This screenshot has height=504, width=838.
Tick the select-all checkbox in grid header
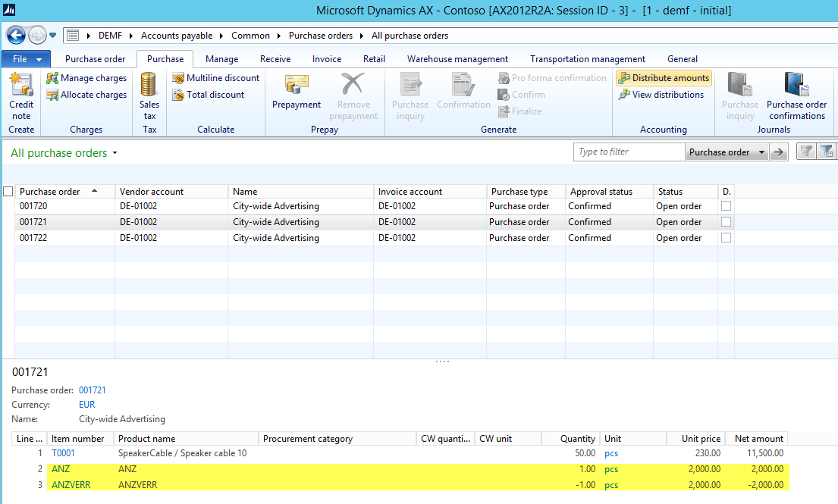(x=8, y=192)
